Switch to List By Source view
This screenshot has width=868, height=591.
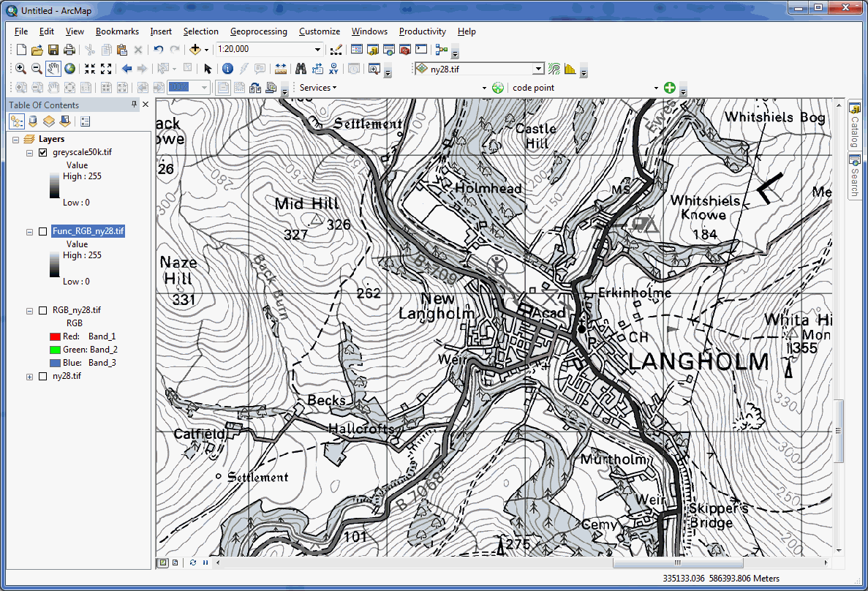[33, 121]
